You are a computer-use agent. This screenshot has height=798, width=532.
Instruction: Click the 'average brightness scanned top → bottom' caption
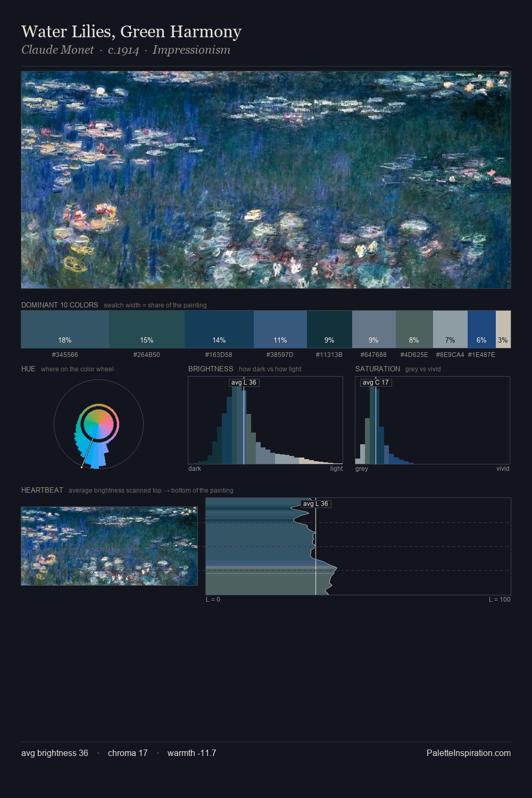tap(151, 491)
